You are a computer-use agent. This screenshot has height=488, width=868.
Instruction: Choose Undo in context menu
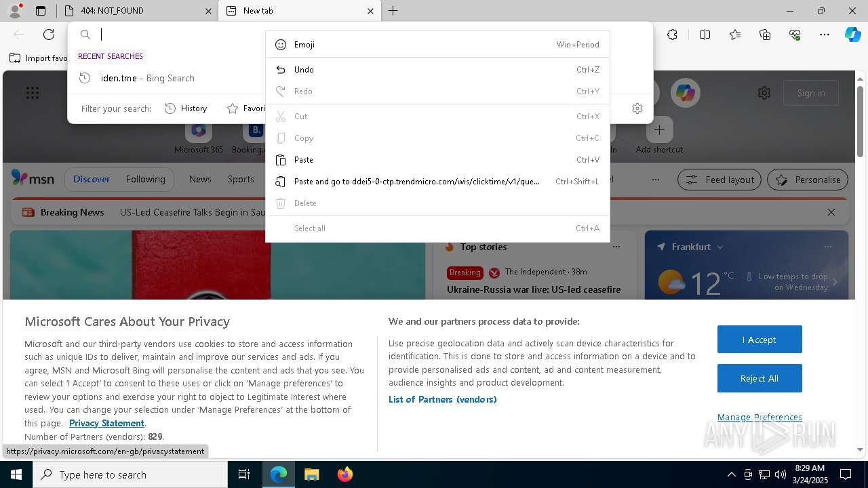pyautogui.click(x=437, y=70)
